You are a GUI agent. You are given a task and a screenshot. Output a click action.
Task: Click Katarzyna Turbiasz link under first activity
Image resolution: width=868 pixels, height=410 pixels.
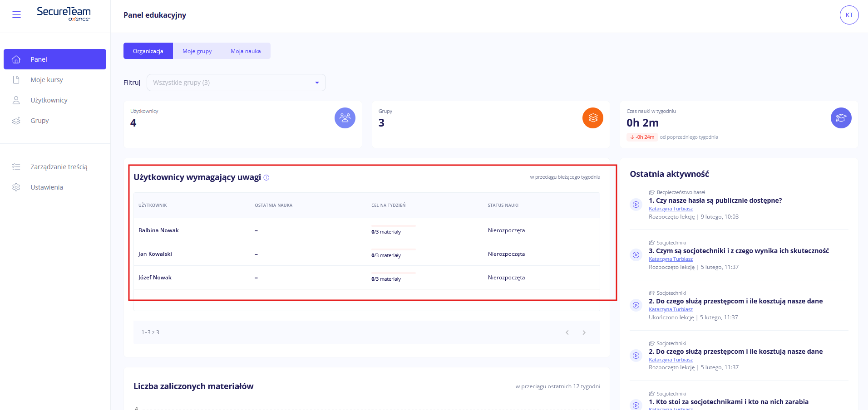[x=671, y=209]
